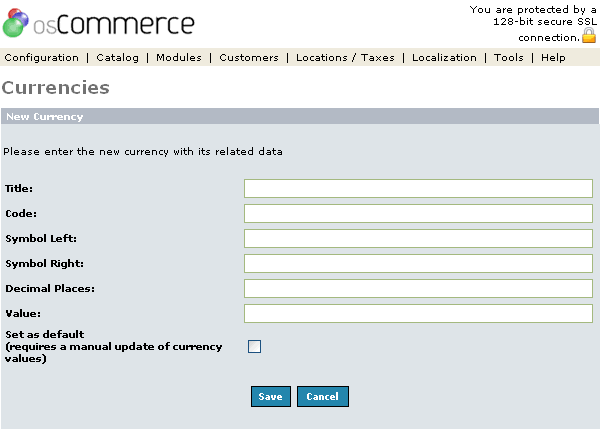600x430 pixels.
Task: Open the Configuration menu
Action: pos(41,57)
